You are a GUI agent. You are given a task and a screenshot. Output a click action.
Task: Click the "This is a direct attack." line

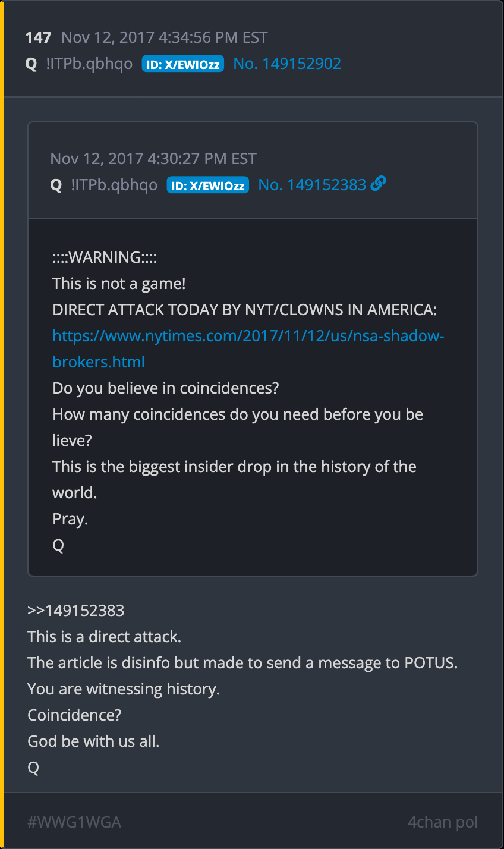point(105,637)
